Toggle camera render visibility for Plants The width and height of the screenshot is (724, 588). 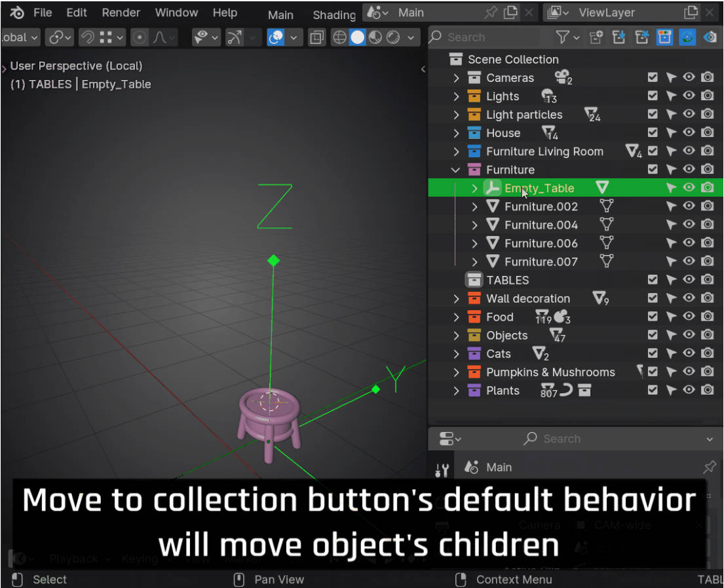pos(708,390)
